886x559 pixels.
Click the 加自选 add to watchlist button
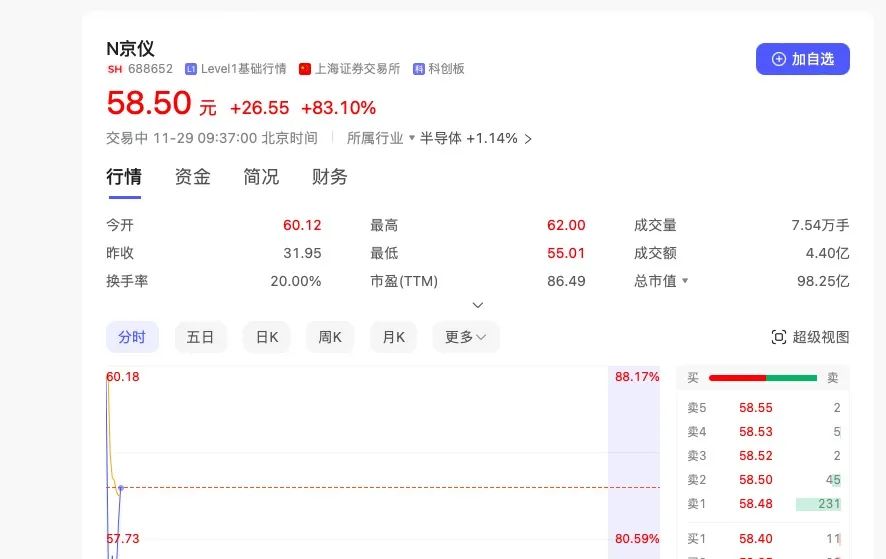(x=802, y=59)
